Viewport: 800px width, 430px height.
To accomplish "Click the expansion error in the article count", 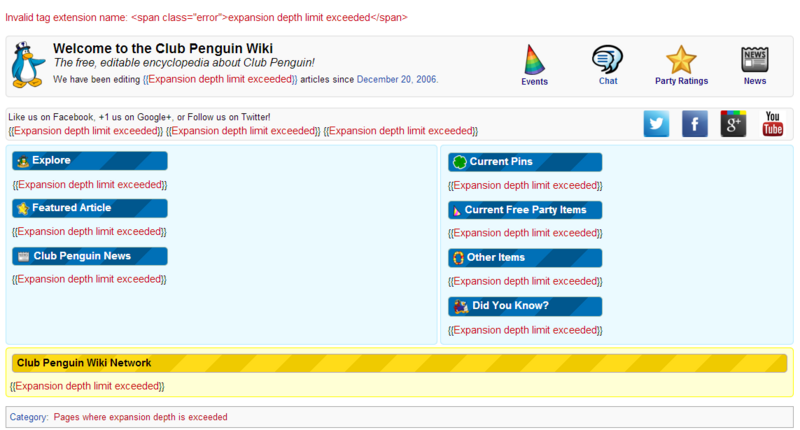I will click(220, 80).
